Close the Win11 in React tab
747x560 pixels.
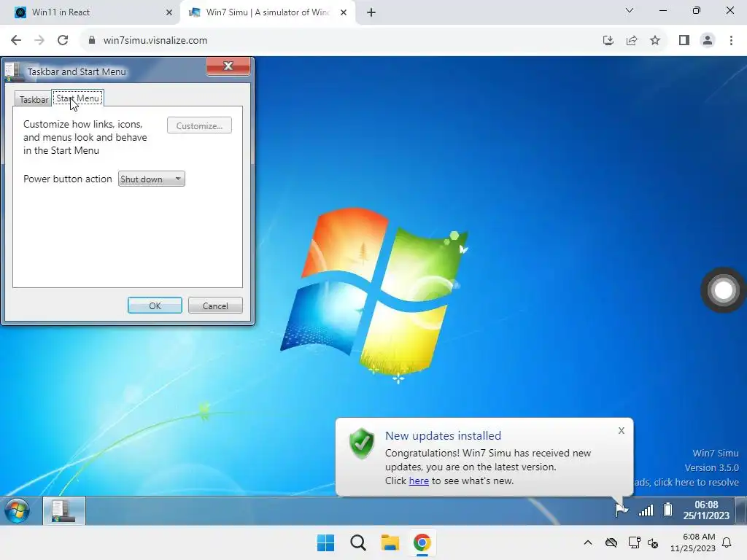click(x=169, y=12)
